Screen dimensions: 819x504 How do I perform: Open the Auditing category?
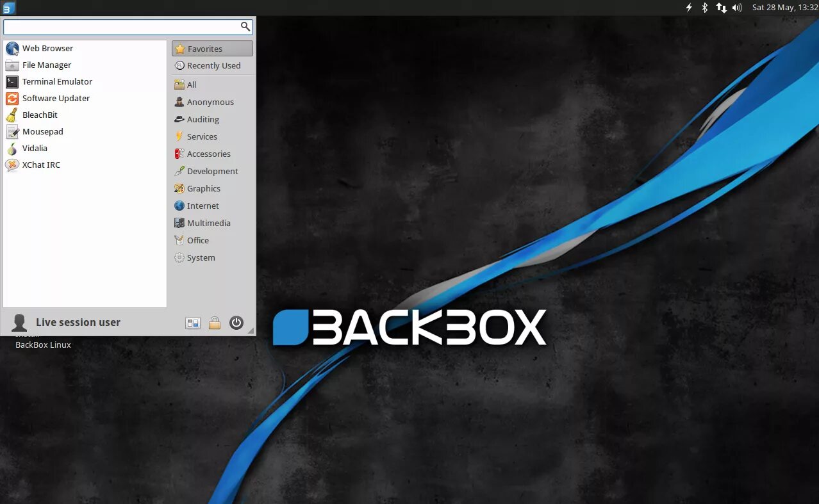point(212,119)
